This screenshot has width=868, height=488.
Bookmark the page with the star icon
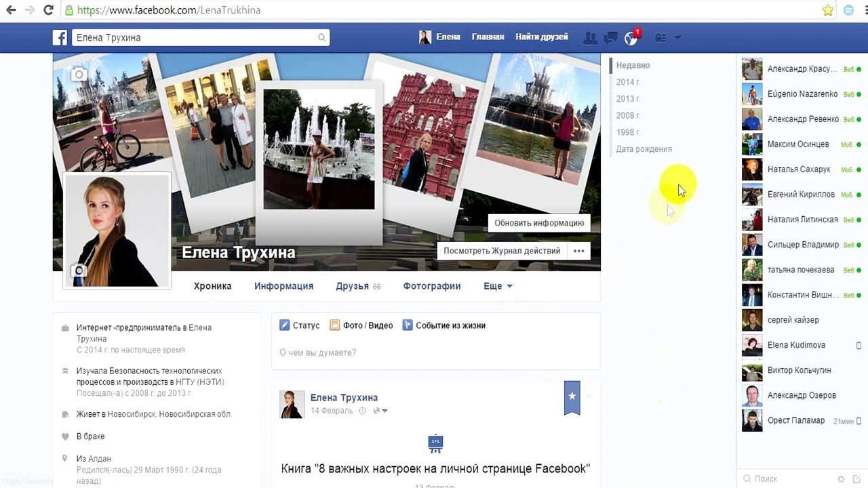tap(828, 10)
